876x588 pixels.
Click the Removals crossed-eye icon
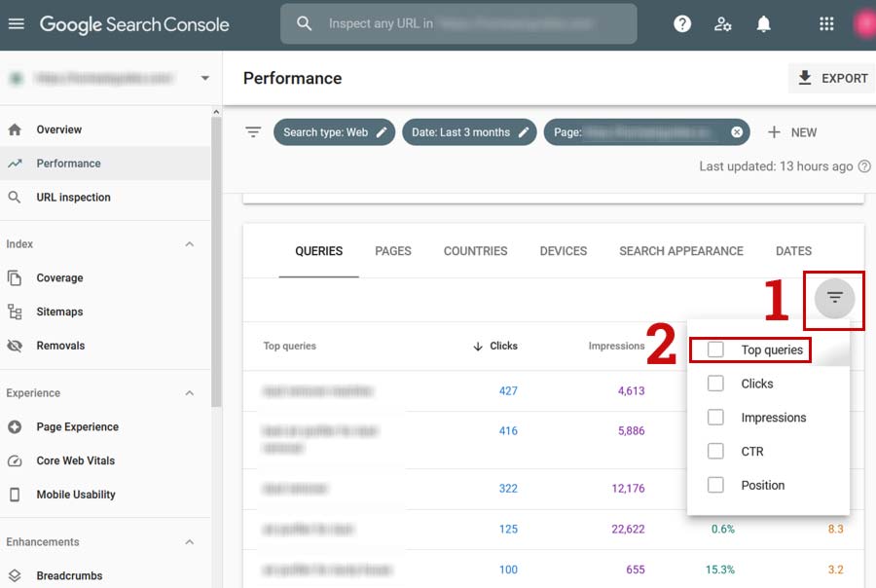coord(15,346)
